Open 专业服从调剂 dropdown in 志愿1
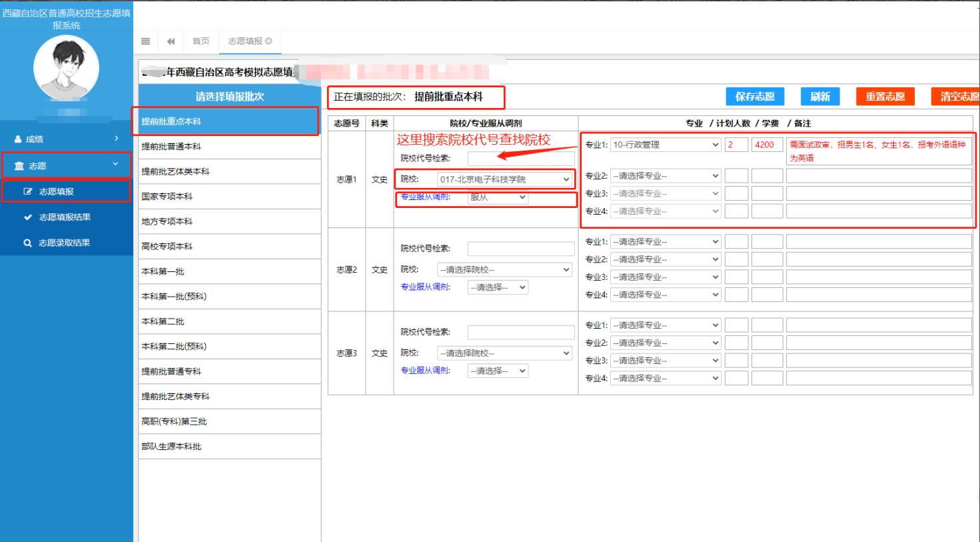This screenshot has width=980, height=542. (498, 197)
